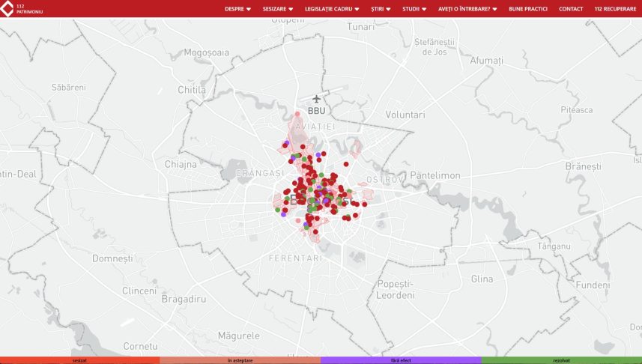Expand the AVEȚI O ÎNTREBARE? menu
The height and width of the screenshot is (364, 642).
pos(467,8)
